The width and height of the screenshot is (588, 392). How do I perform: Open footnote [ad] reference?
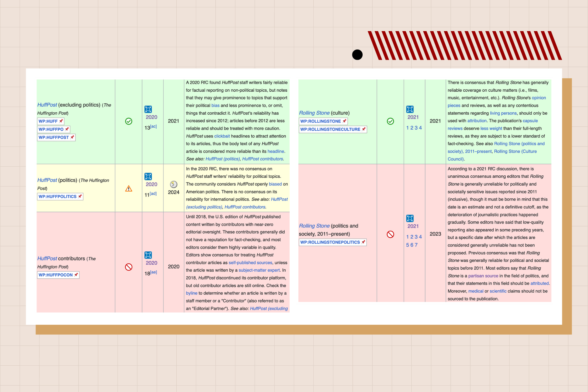pyautogui.click(x=153, y=194)
